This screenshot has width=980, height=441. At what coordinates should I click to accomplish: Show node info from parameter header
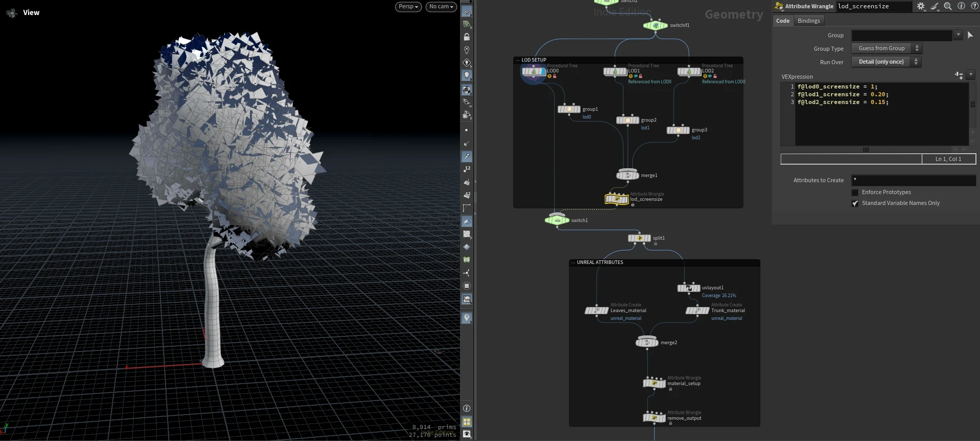coord(961,6)
